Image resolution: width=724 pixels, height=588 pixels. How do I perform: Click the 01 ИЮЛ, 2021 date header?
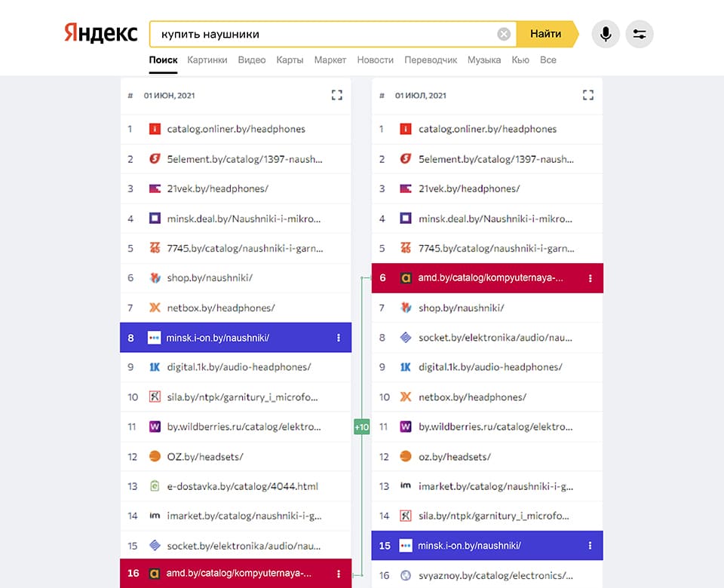(421, 96)
